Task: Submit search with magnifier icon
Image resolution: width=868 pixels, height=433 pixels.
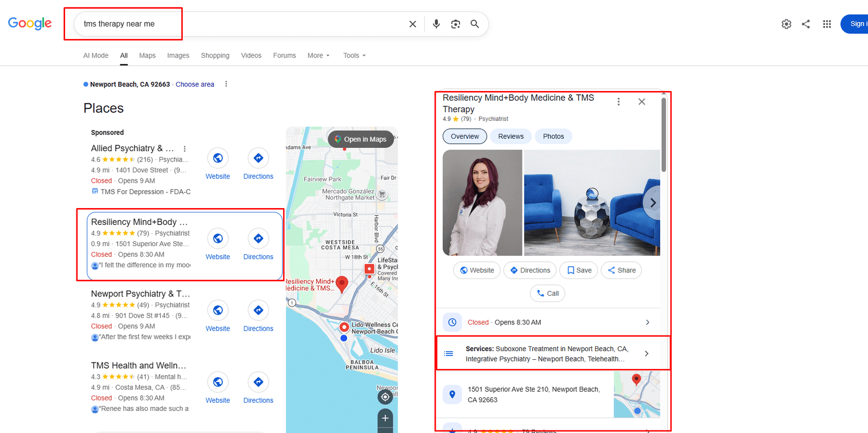Action: coord(475,24)
